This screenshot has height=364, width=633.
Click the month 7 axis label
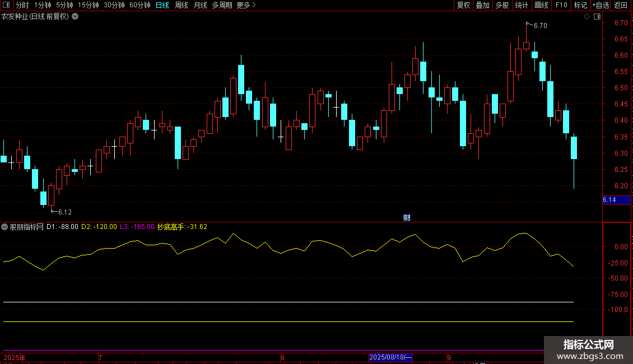[x=100, y=357]
